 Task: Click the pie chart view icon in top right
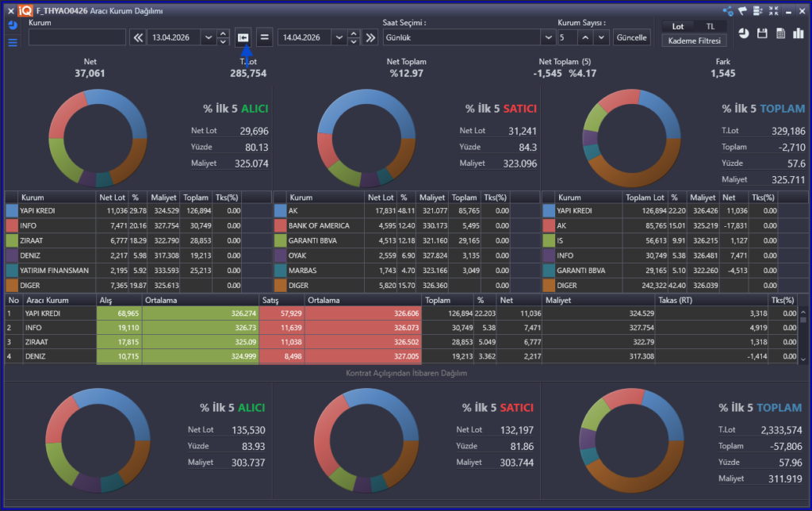tap(744, 33)
